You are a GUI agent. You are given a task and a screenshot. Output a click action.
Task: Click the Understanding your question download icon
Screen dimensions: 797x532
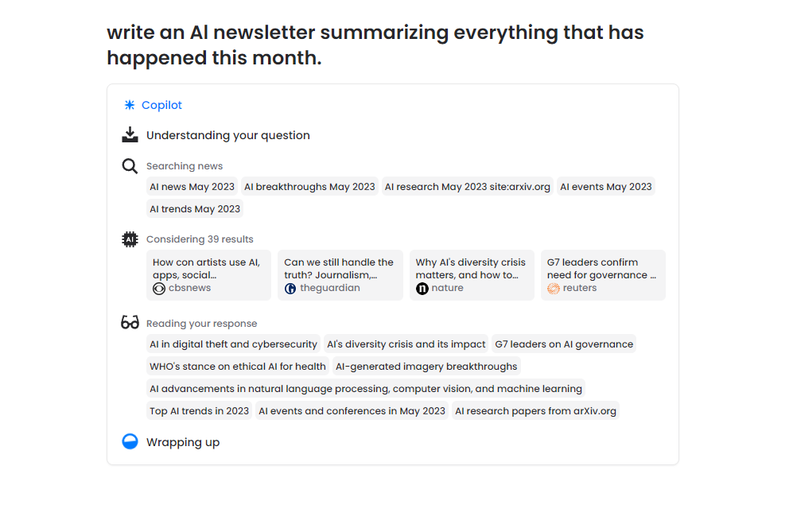pyautogui.click(x=130, y=135)
